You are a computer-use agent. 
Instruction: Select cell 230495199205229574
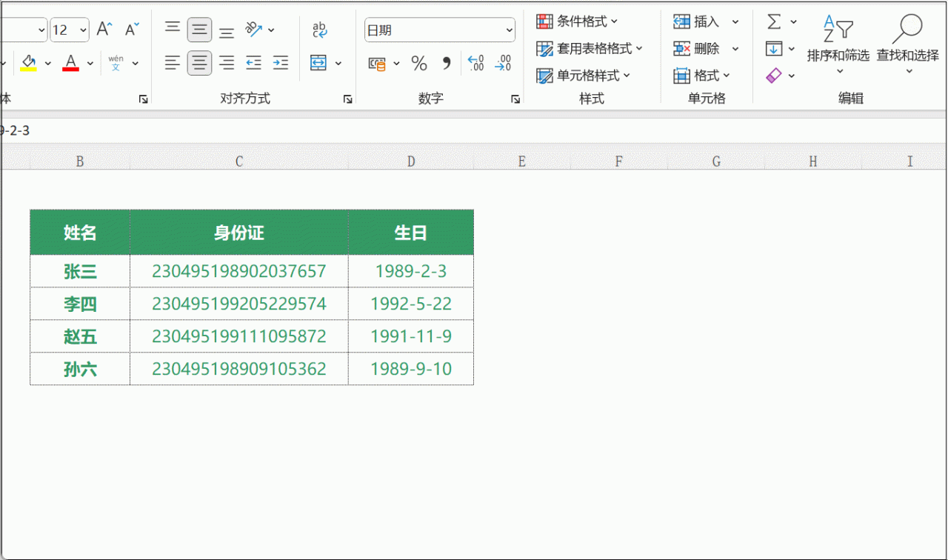(x=239, y=304)
